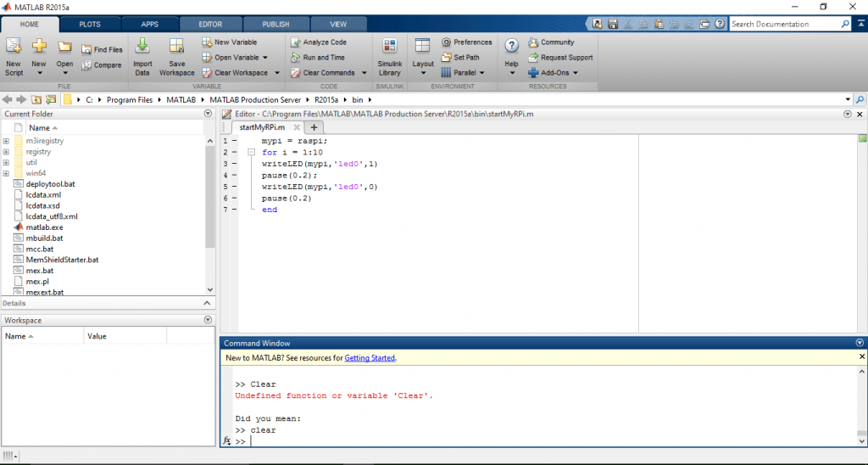Open Open Variable dropdown arrow
Image resolution: width=868 pixels, height=465 pixels.
point(265,57)
